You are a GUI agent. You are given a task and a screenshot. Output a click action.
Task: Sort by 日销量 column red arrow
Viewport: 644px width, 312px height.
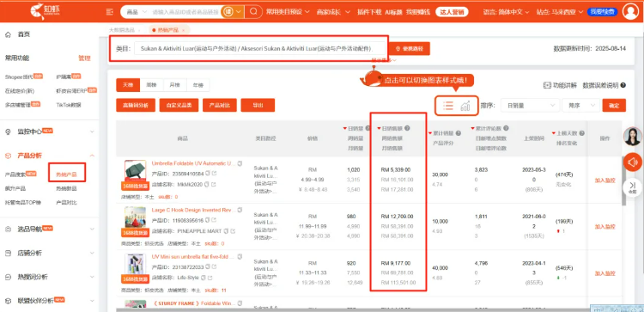[x=344, y=128]
